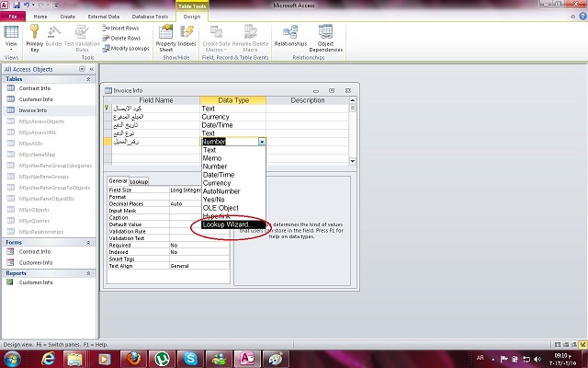
Task: Open the Relationships tool
Action: 290,36
